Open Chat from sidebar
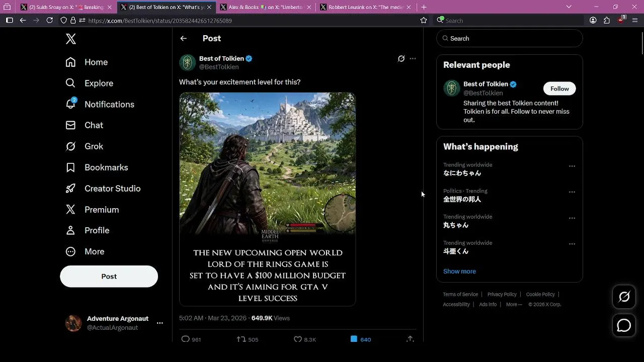The height and width of the screenshot is (362, 644). click(84, 125)
